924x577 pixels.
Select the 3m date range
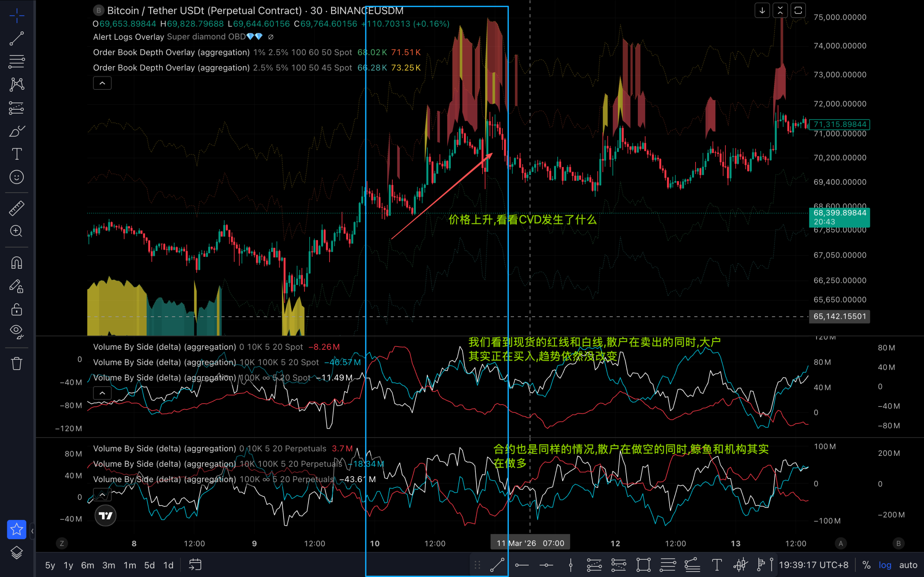click(108, 565)
